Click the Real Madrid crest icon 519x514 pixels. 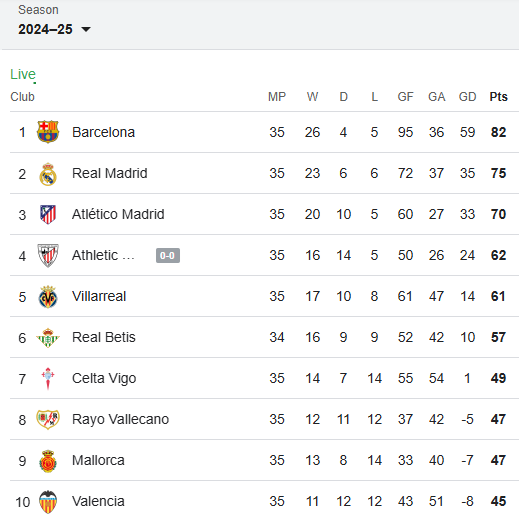pyautogui.click(x=48, y=174)
